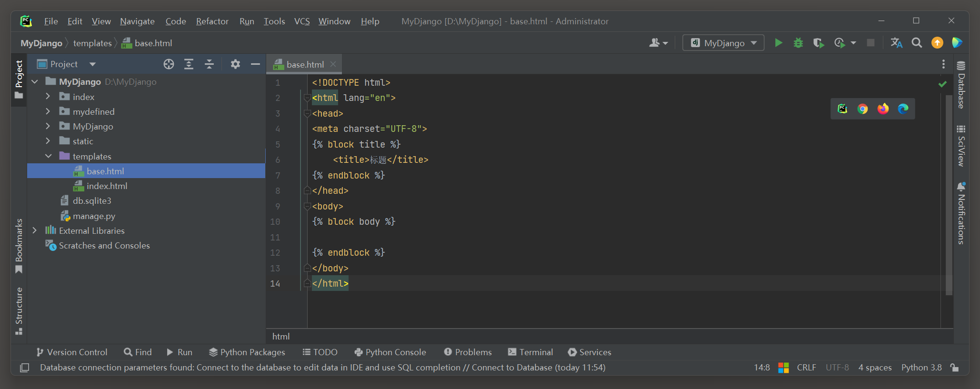Click the profiler run icon
The height and width of the screenshot is (389, 980).
click(x=840, y=43)
